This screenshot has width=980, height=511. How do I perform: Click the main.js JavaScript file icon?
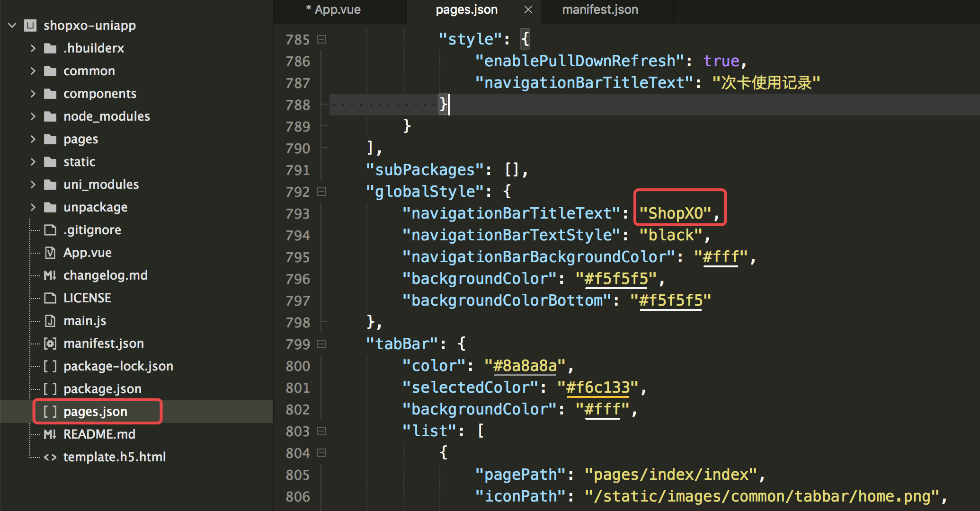pyautogui.click(x=50, y=321)
